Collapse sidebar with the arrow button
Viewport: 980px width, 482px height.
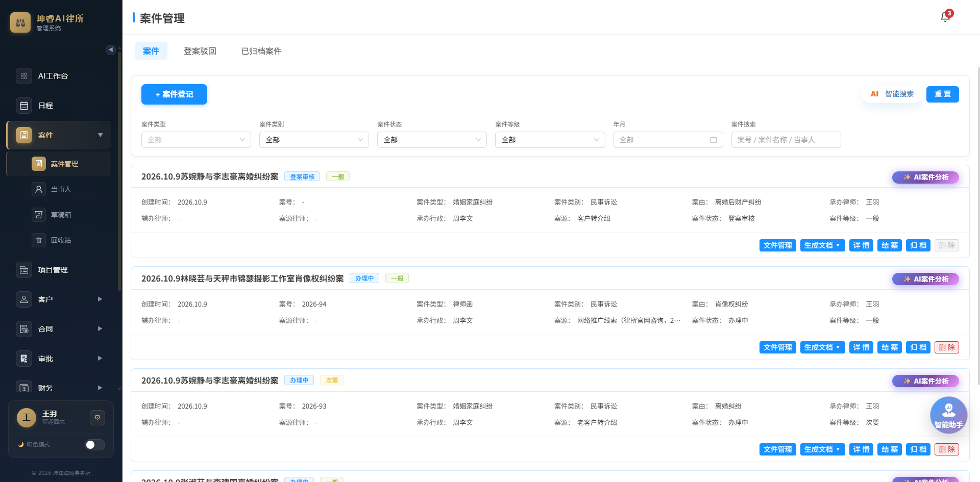110,49
